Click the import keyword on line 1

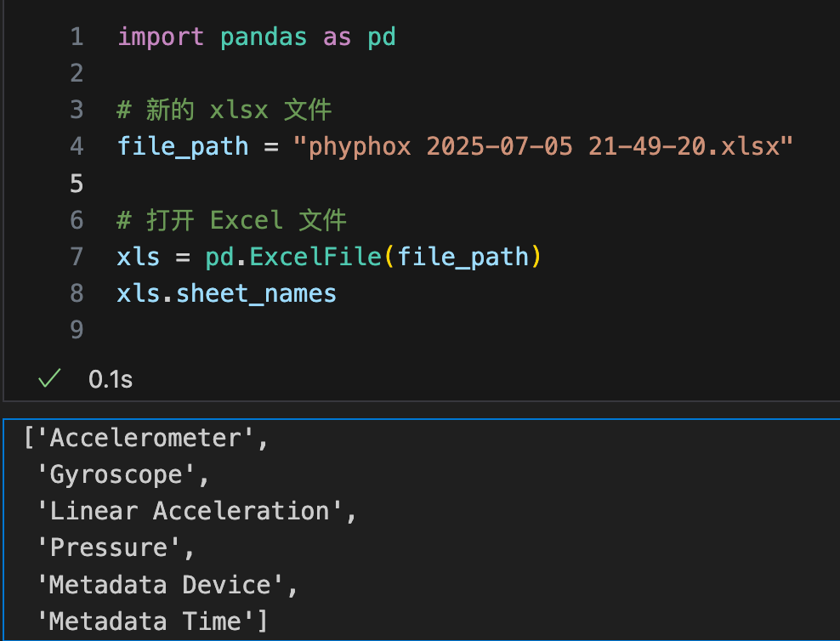click(x=161, y=37)
